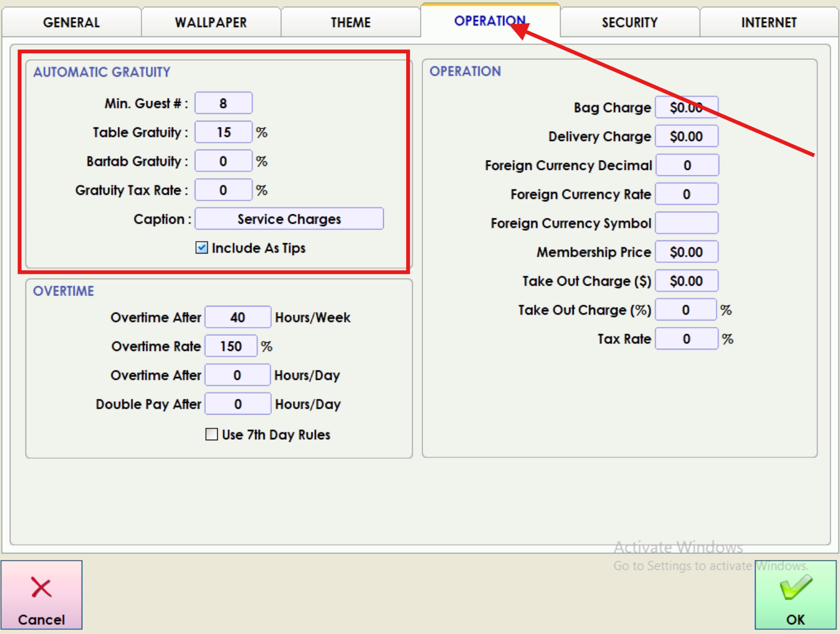Click the Hours/Week label
This screenshot has width=840, height=634.
(x=312, y=317)
